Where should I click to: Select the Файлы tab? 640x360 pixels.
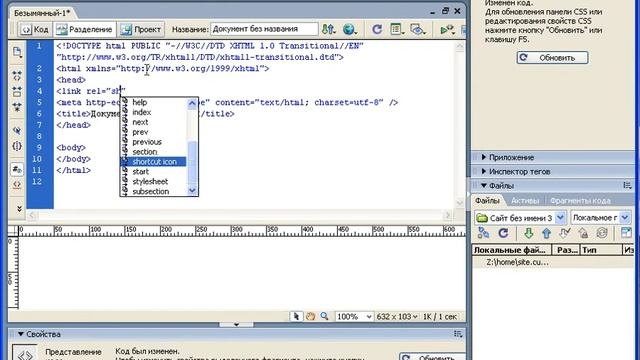click(487, 200)
